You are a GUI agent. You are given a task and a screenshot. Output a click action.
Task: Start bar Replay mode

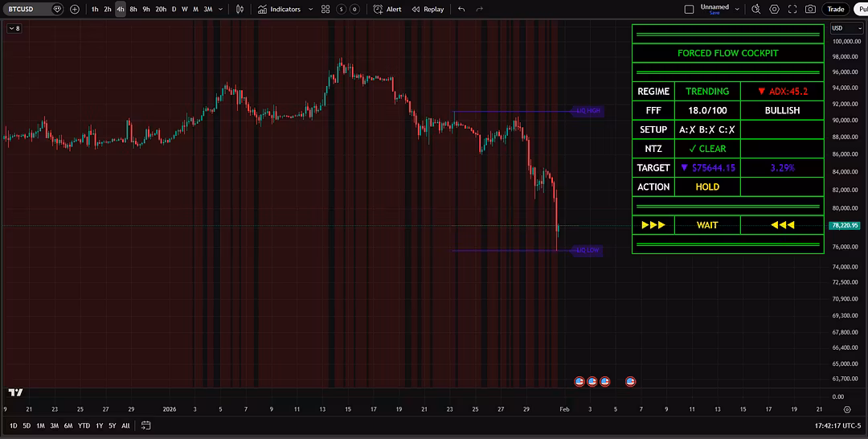click(x=428, y=10)
